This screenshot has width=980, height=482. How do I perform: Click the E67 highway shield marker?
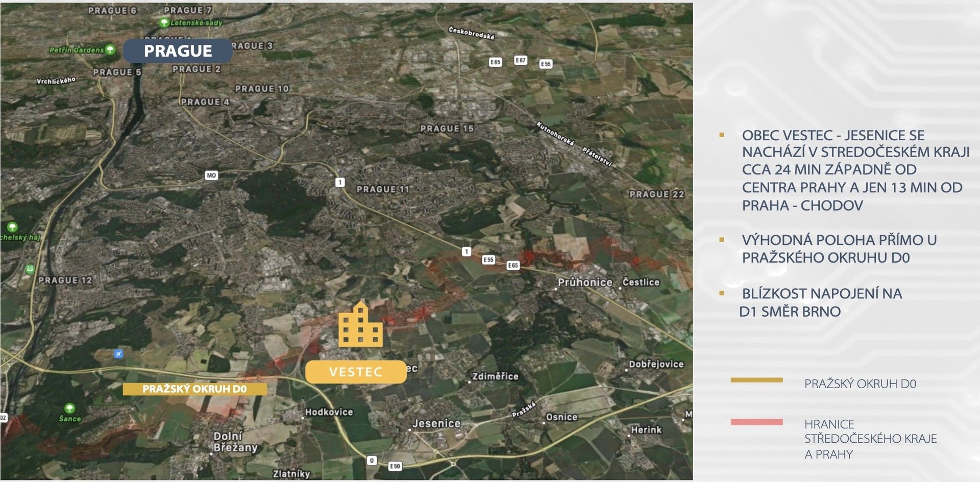[x=520, y=60]
